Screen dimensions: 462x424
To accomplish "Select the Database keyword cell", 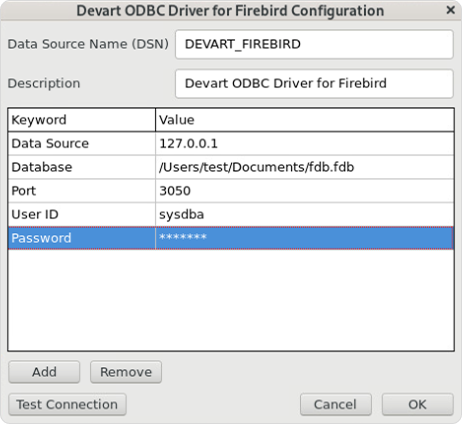I will 82,167.
